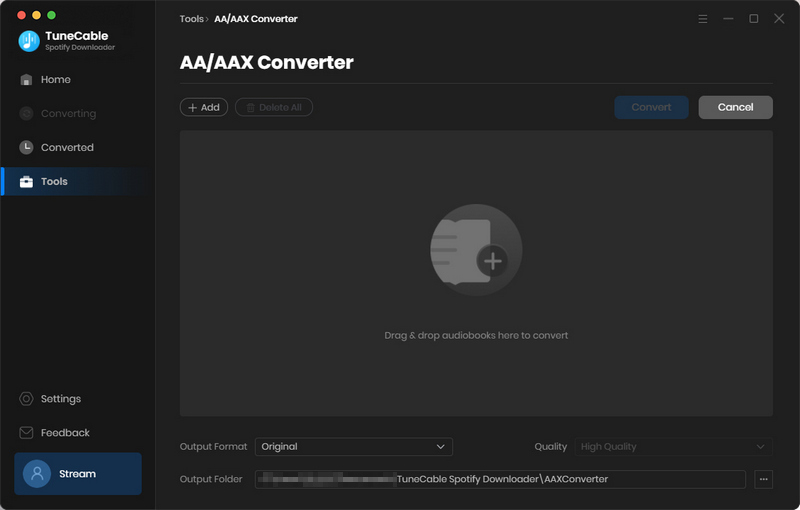The width and height of the screenshot is (800, 510).
Task: Click the Cancel button
Action: (x=735, y=107)
